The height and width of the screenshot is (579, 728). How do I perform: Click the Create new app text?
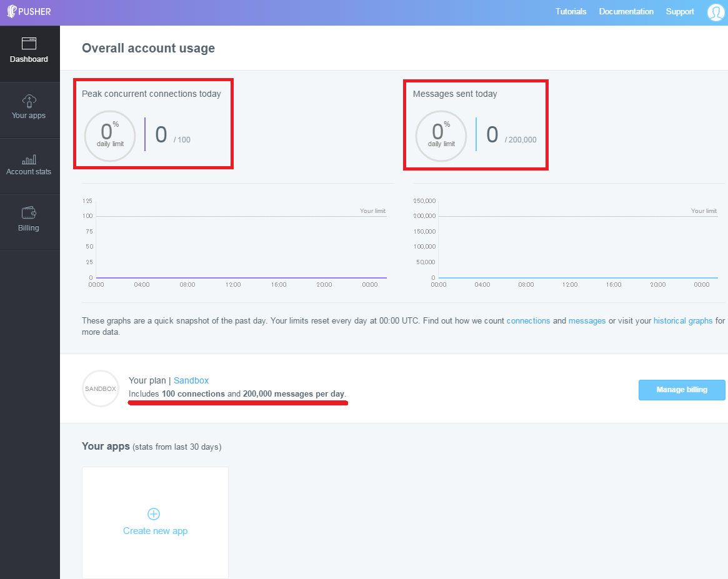click(155, 531)
